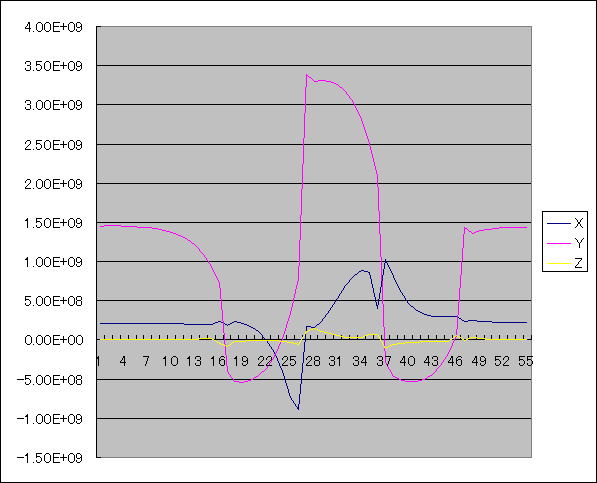Click the 3.50E+09 axis label

click(53, 66)
